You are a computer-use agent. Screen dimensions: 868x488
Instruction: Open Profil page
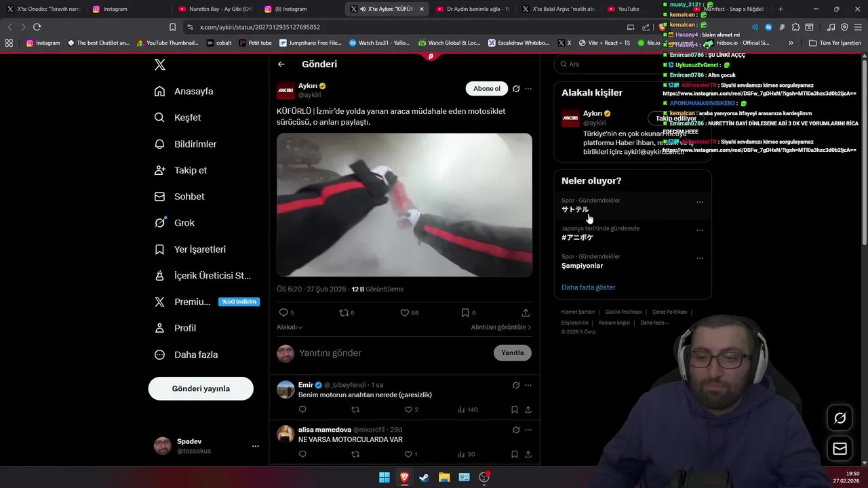point(175,328)
